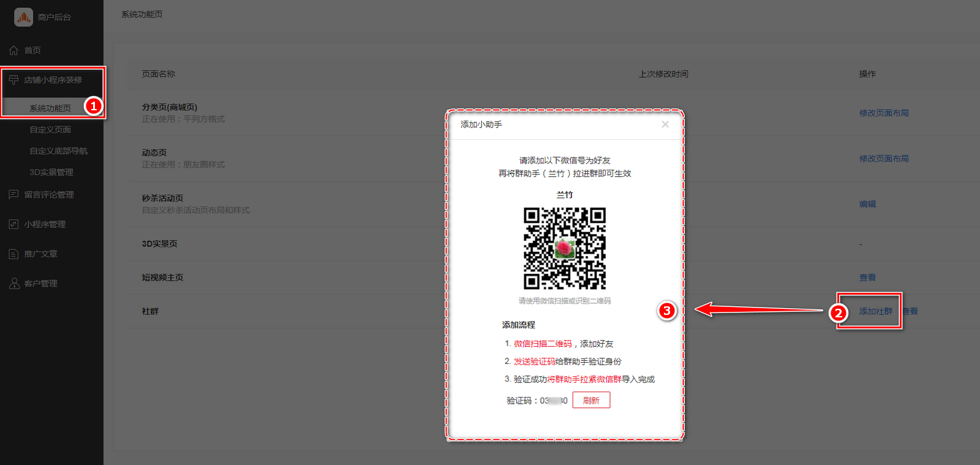Click 秒杀活动页 row title

point(162,198)
